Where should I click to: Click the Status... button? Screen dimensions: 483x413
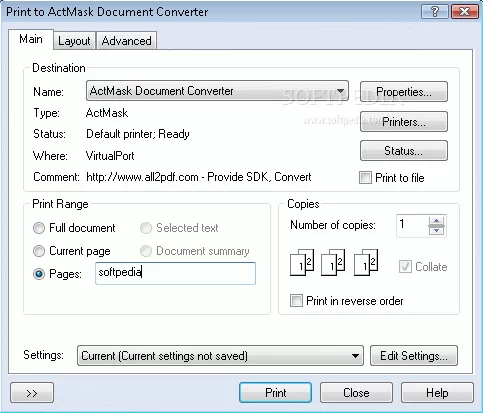click(404, 151)
